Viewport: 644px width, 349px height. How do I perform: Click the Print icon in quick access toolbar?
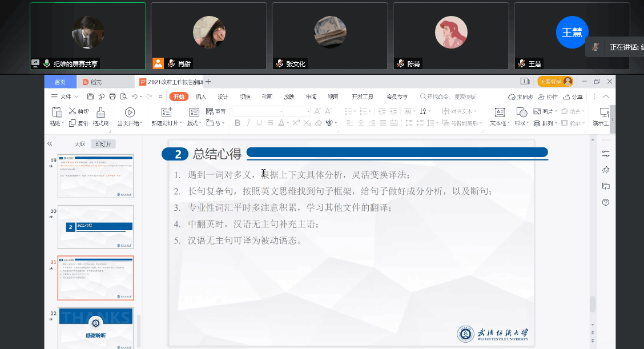[112, 97]
